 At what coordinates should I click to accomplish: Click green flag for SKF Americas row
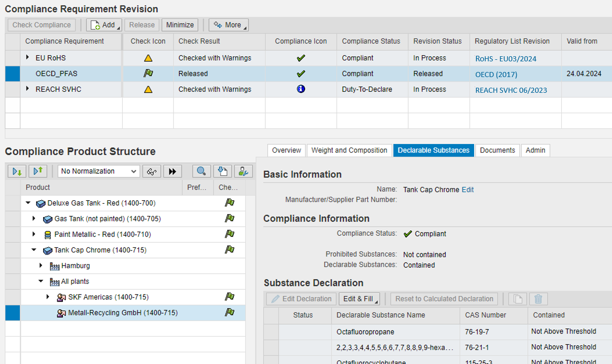230,297
